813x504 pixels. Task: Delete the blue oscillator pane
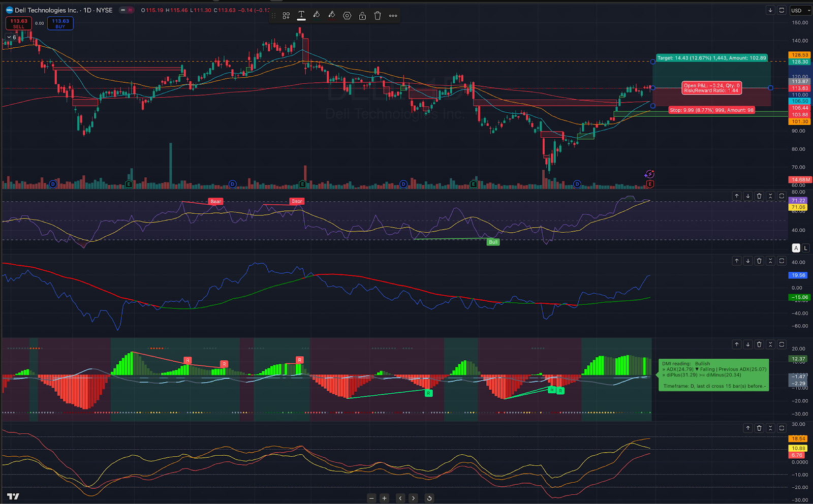pos(759,261)
